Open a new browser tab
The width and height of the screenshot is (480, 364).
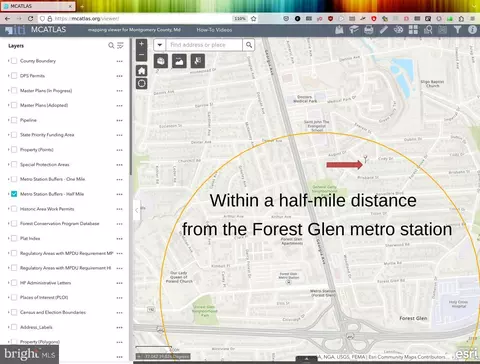(82, 6)
